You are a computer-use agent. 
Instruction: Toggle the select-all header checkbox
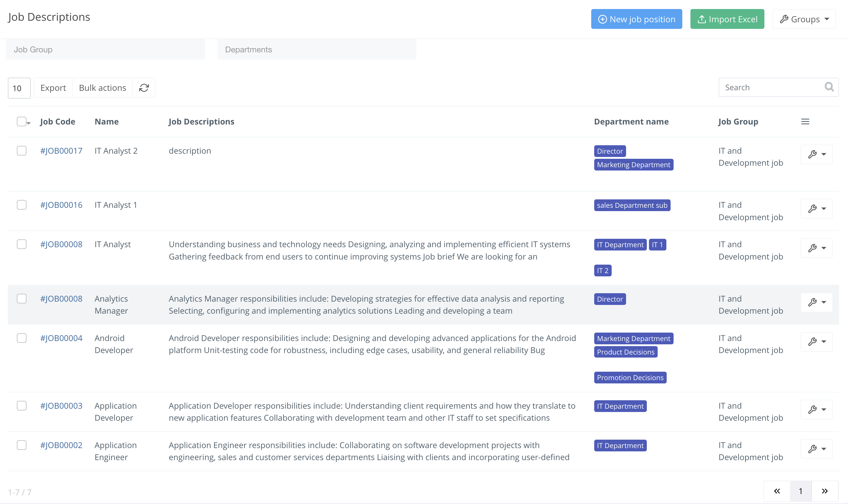point(21,121)
